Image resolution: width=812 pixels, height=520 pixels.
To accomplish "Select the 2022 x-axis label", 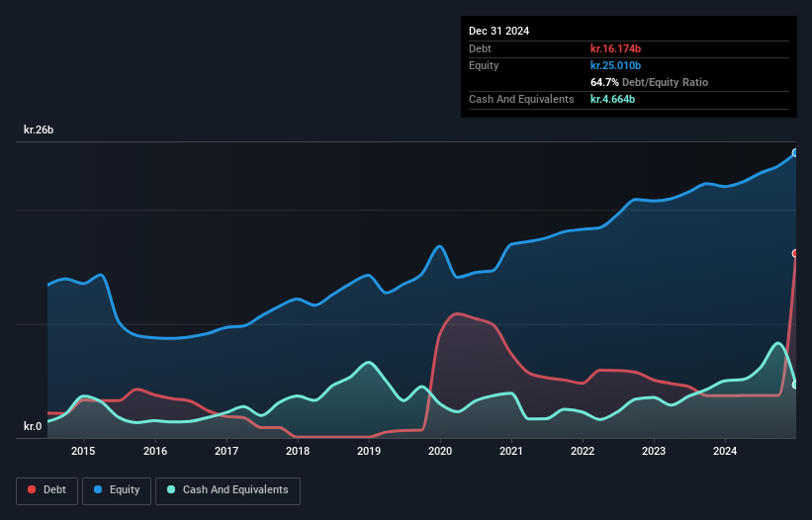I will [x=583, y=451].
